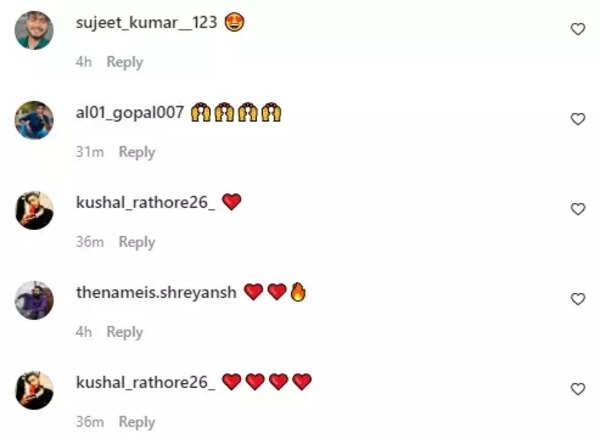Image resolution: width=600 pixels, height=439 pixels.
Task: Reply to sujeet_kumar__123's comment
Action: (125, 62)
